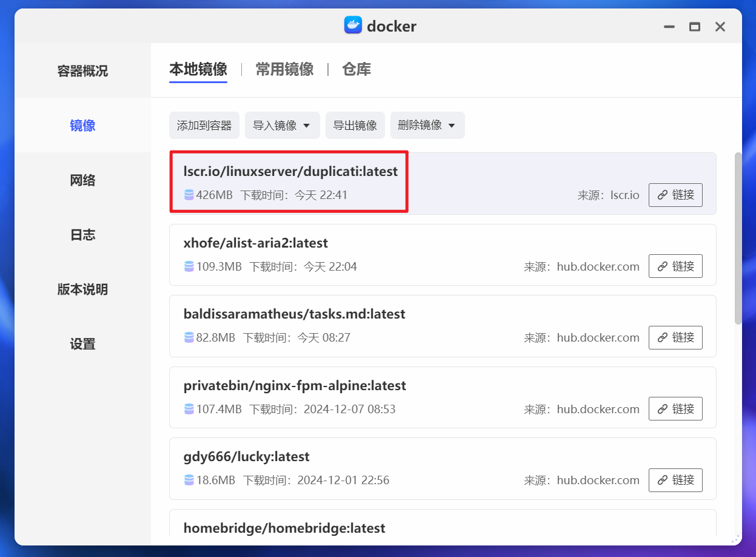756x557 pixels.
Task: Select 网络 from the sidebar
Action: 82,180
